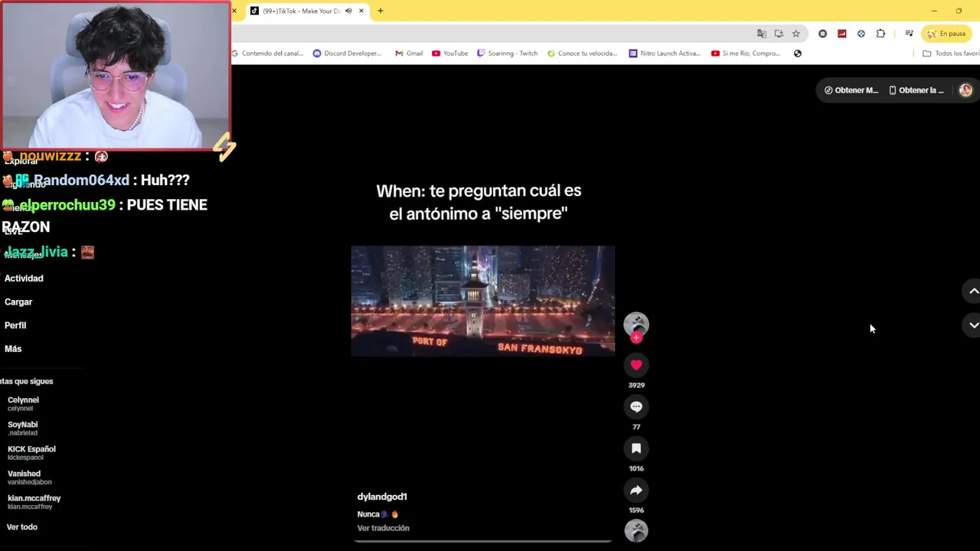Seek along the video progress bar
The image size is (980, 551).
(x=482, y=541)
